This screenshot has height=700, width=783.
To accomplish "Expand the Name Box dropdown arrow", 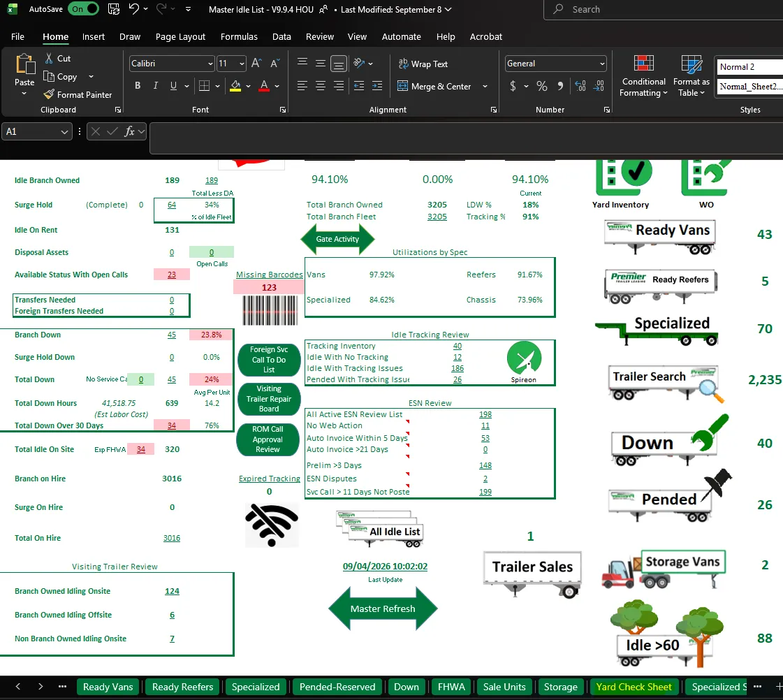I will (x=64, y=132).
